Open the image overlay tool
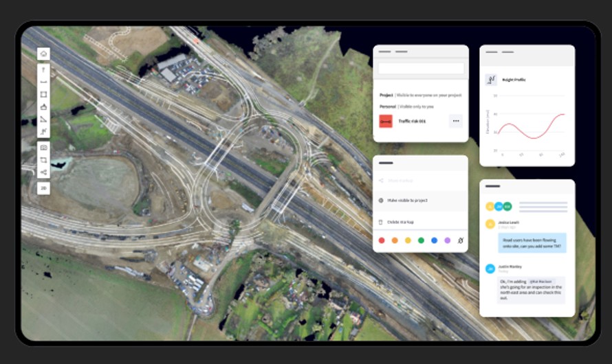Screen dimensions: 612x364 pos(43,148)
